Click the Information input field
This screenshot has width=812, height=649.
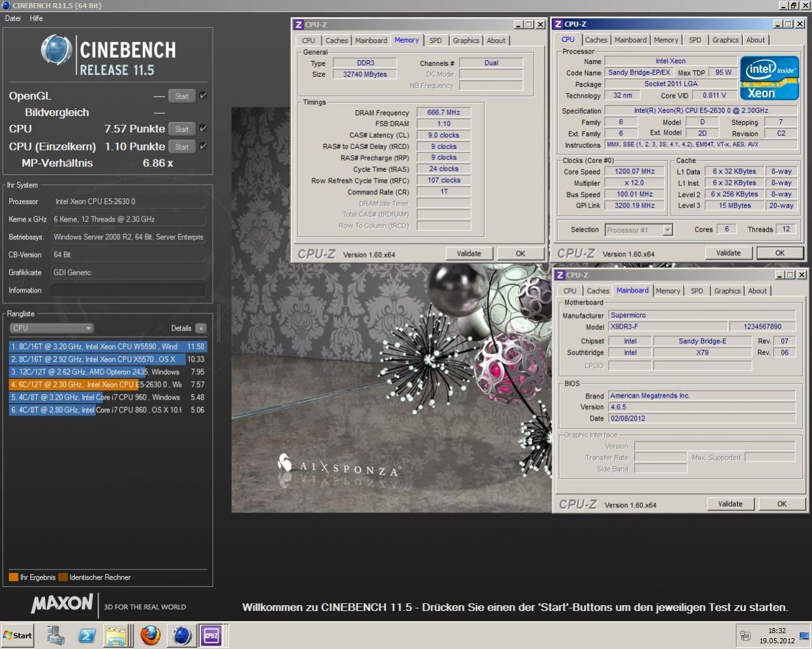(x=128, y=290)
